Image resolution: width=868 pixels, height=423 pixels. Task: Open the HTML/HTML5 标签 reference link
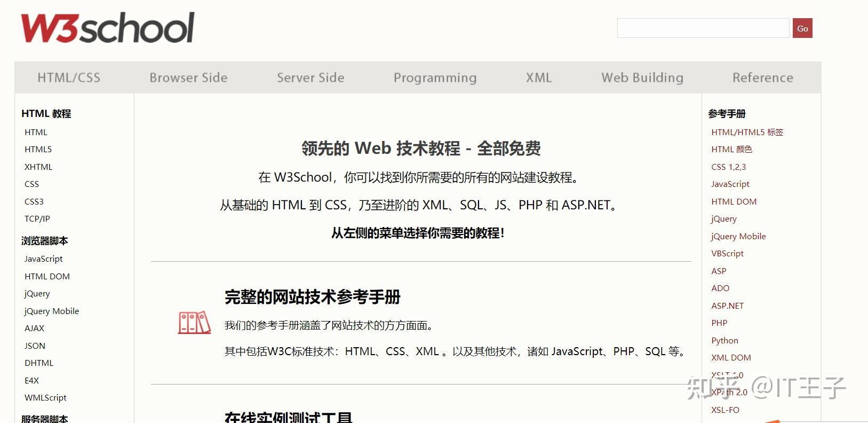pos(747,132)
